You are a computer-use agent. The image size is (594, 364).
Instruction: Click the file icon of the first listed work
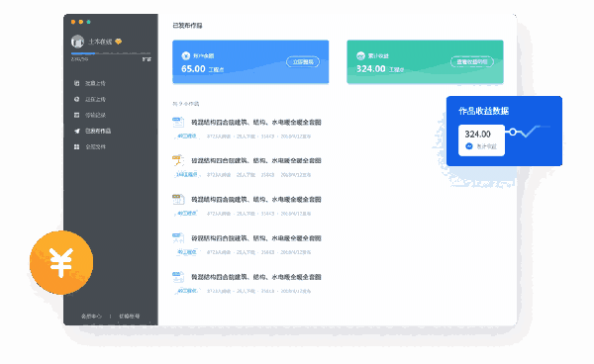click(177, 122)
